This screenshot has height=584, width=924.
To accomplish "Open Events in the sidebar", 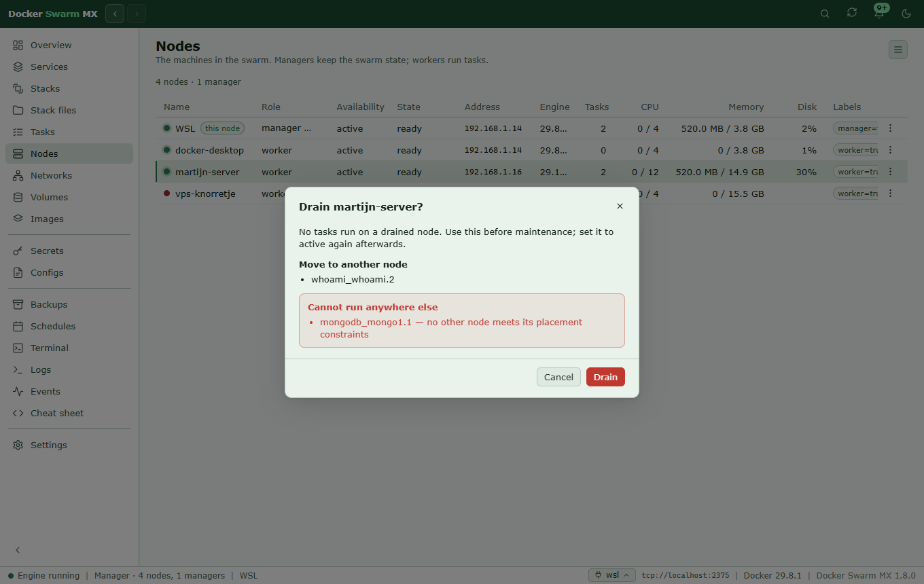I will 69,391.
